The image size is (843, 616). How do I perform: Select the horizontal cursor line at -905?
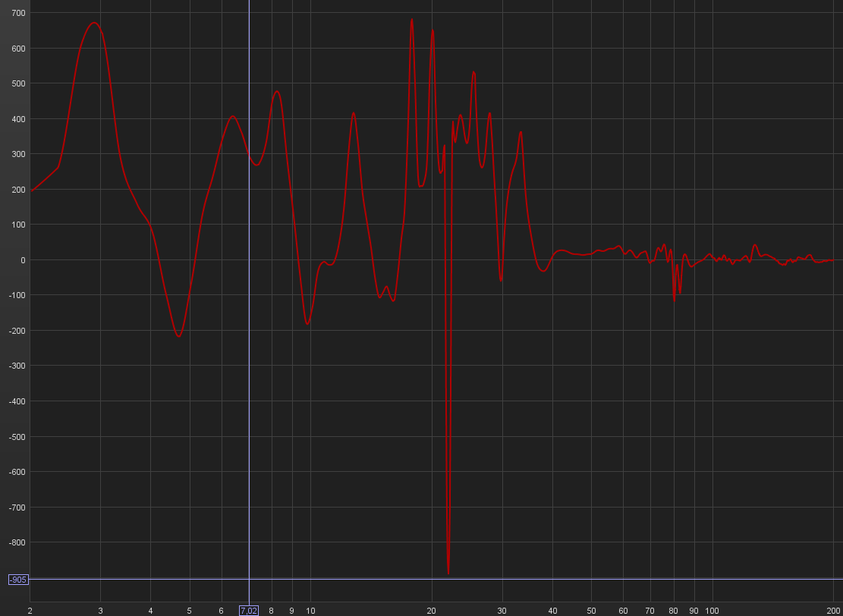[436, 579]
